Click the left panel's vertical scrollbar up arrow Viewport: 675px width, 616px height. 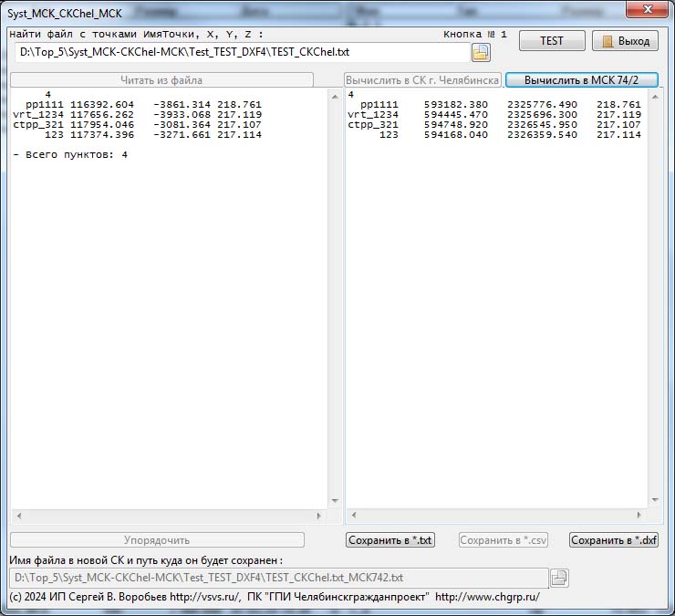(x=334, y=95)
